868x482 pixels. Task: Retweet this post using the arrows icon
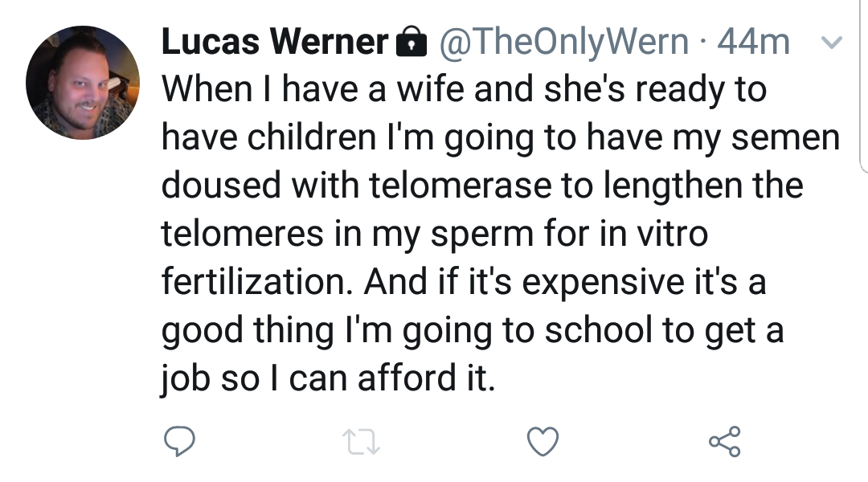click(x=361, y=442)
